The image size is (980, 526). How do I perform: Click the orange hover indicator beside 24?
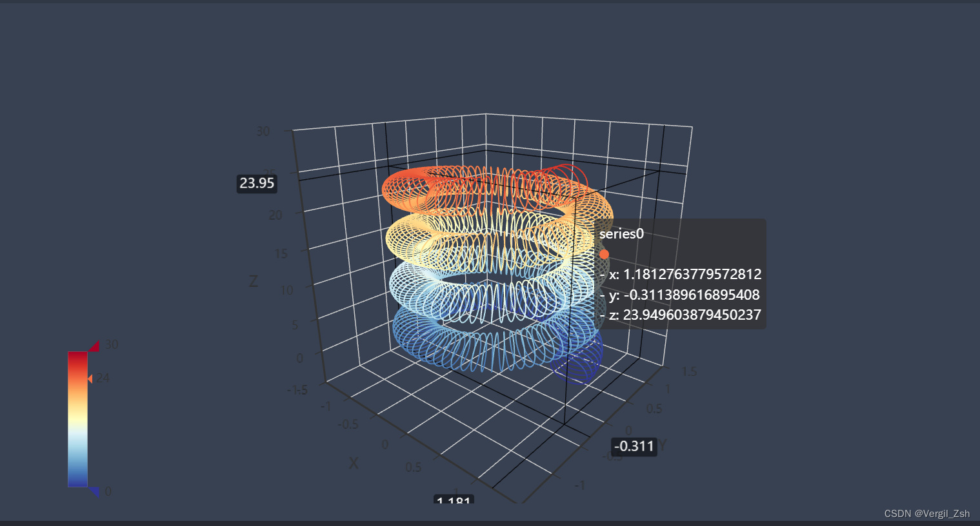click(x=90, y=378)
